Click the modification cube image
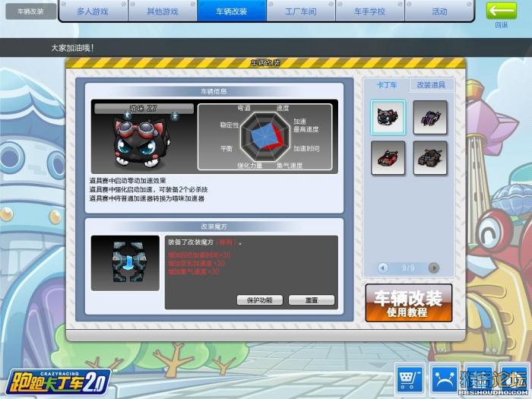The height and width of the screenshot is (399, 532). pos(125,263)
